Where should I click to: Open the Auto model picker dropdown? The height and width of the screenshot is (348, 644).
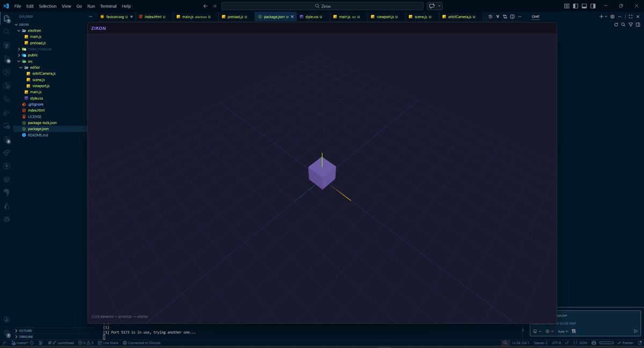pos(563,331)
